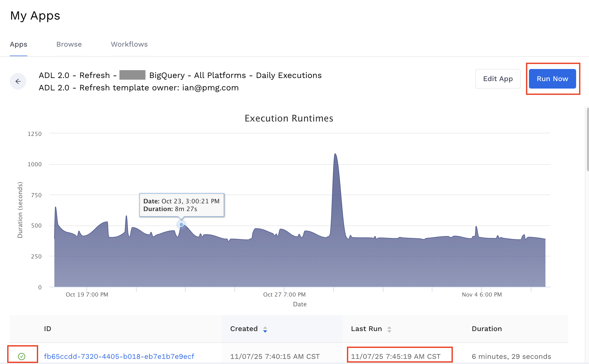
Task: Click the template owner email ian@pmg.com
Action: click(210, 88)
